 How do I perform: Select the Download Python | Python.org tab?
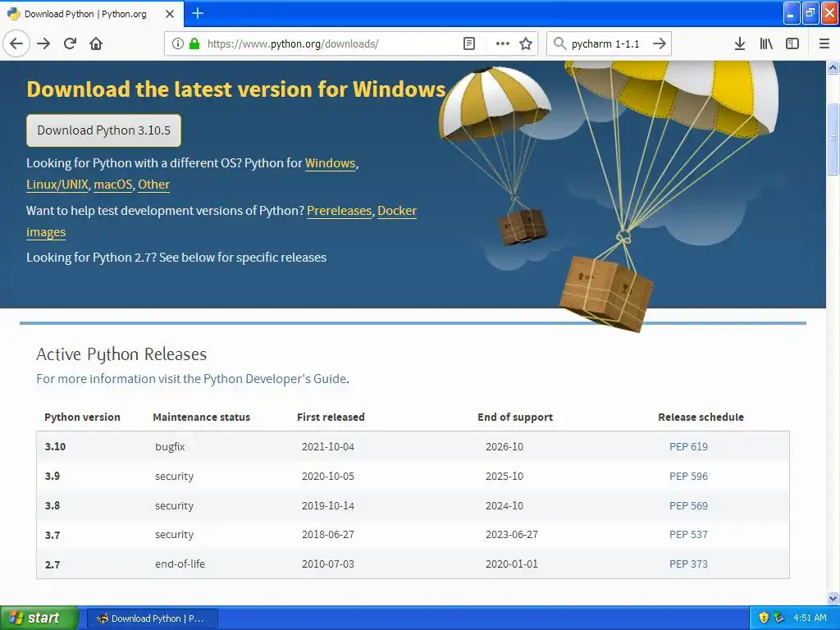pyautogui.click(x=85, y=14)
